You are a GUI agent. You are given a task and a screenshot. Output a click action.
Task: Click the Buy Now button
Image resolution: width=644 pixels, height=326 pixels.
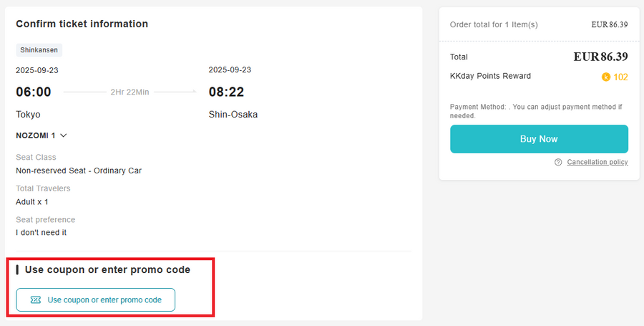click(539, 139)
